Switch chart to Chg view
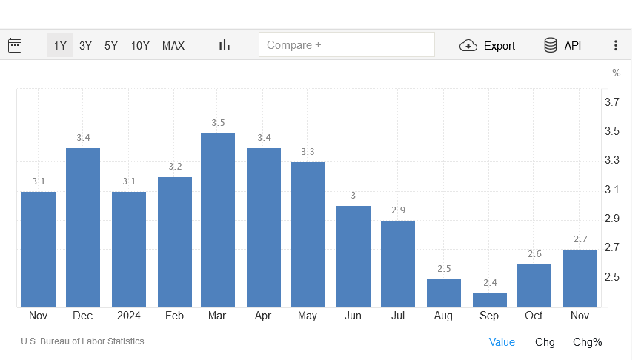The width and height of the screenshot is (644, 360). [545, 342]
